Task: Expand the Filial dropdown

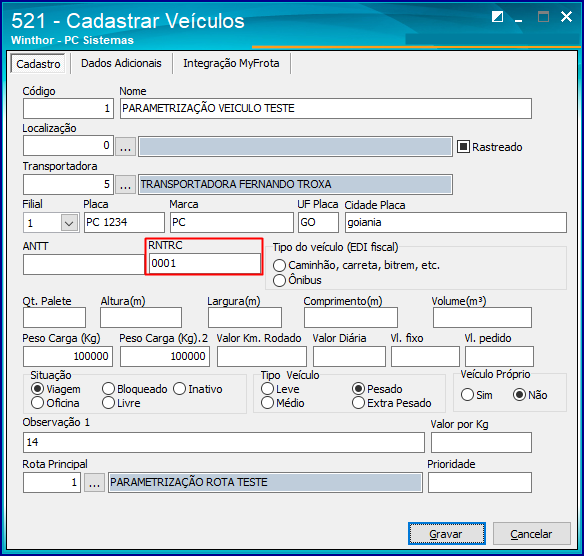Action: [69, 223]
